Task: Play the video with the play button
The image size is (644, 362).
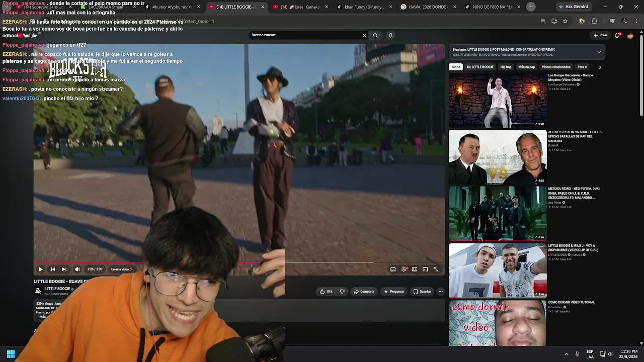Action: pyautogui.click(x=41, y=269)
